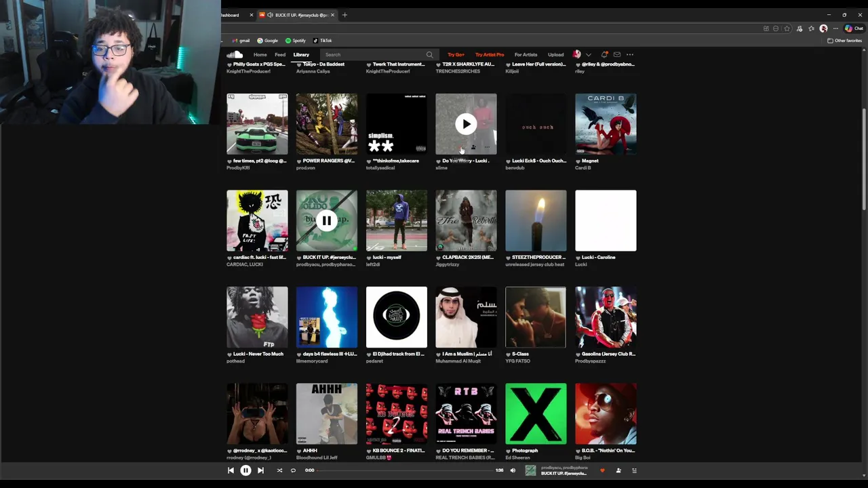
Task: Select the Library tab
Action: coord(301,55)
